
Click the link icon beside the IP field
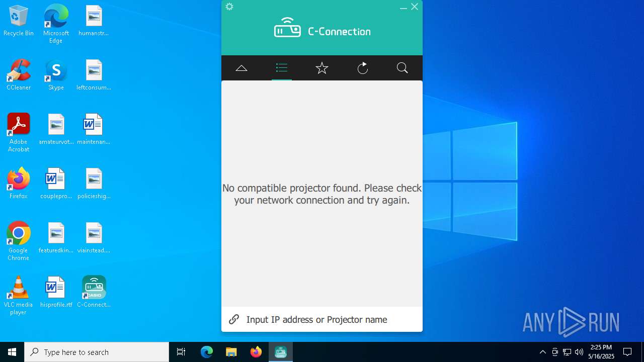234,319
